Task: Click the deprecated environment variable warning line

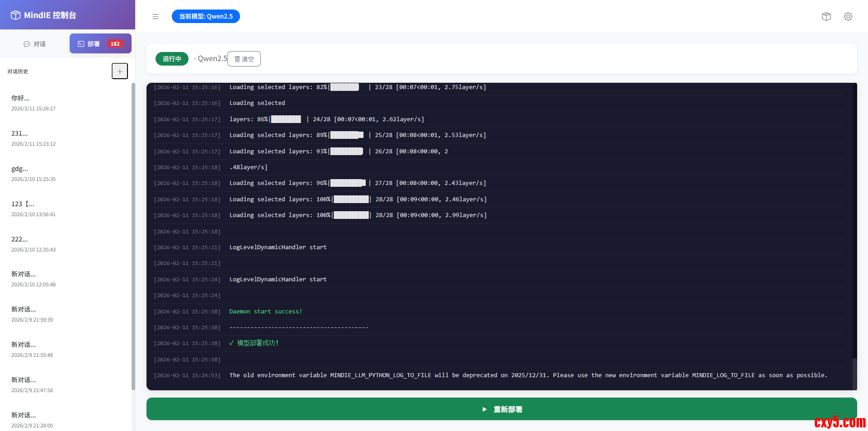Action: point(499,375)
